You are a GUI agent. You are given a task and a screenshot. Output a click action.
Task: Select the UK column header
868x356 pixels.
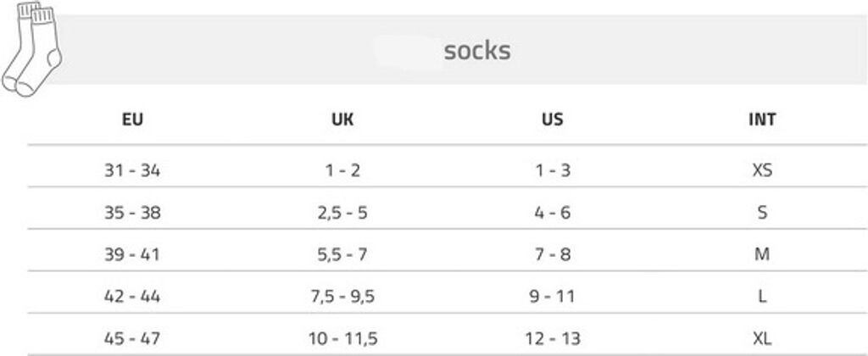(342, 120)
